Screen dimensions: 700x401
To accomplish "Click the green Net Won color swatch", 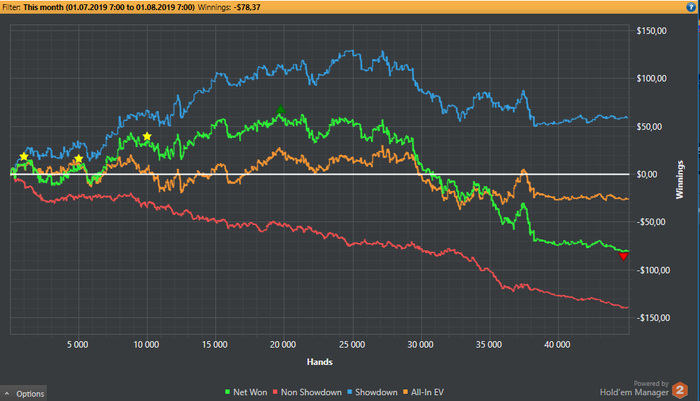I will [x=228, y=392].
